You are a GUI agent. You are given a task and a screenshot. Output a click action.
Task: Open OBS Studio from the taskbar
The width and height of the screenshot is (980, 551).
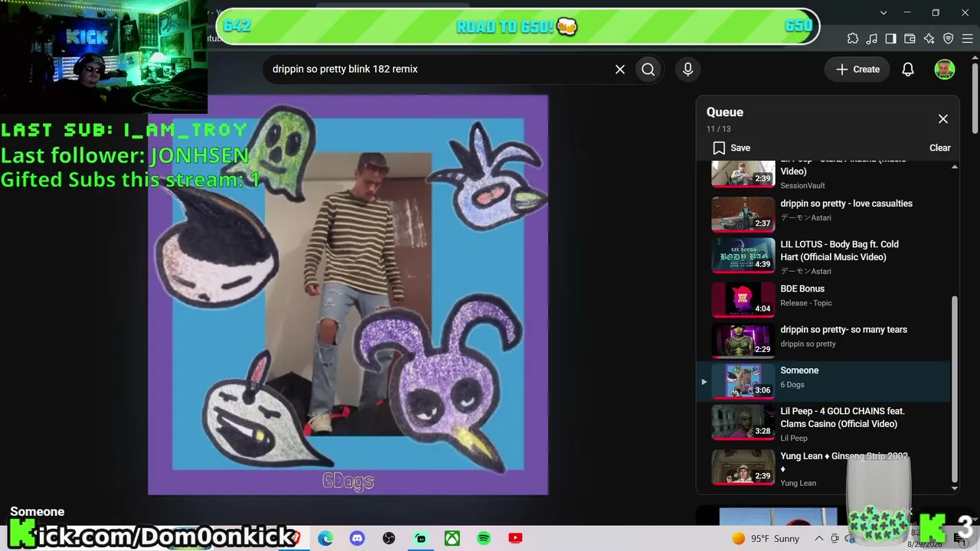pos(389,539)
